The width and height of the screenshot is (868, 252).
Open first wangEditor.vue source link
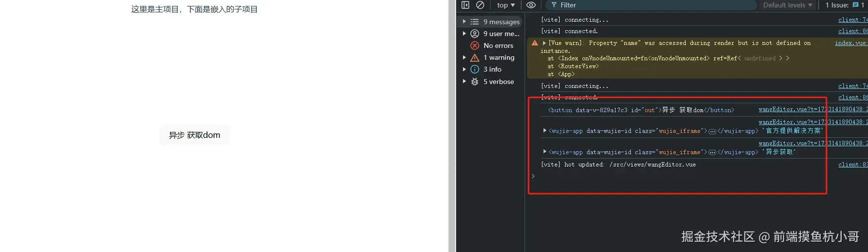pos(813,109)
